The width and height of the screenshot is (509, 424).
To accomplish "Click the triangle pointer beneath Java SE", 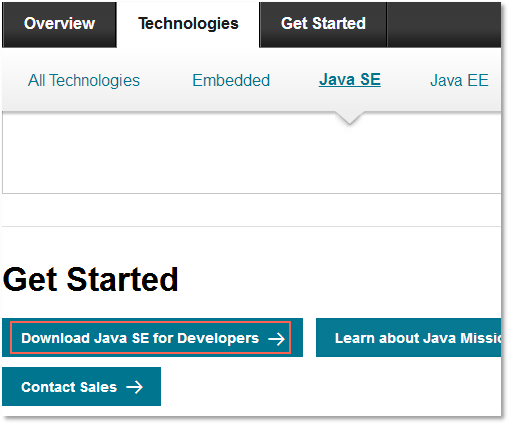I will [x=349, y=118].
